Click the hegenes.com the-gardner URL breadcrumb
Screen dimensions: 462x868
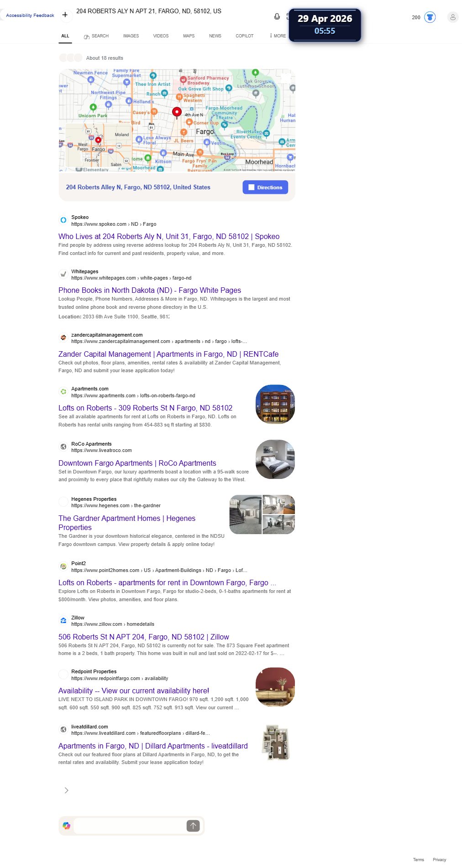[116, 506]
